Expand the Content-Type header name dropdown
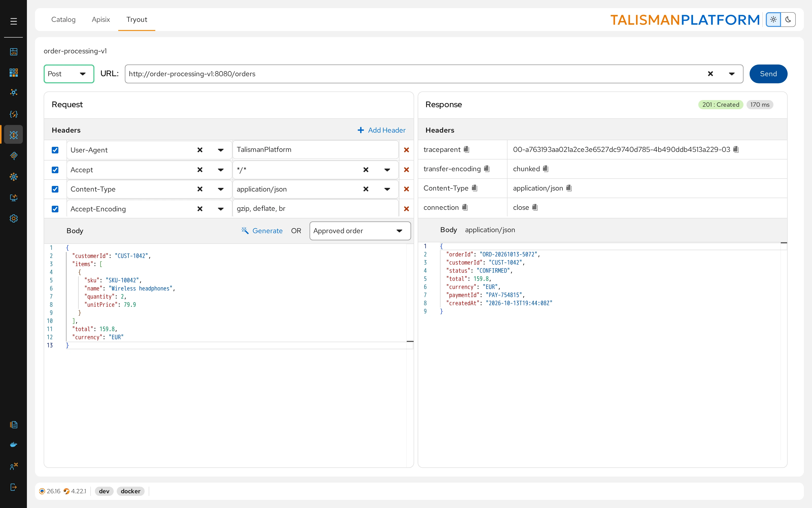 point(221,189)
